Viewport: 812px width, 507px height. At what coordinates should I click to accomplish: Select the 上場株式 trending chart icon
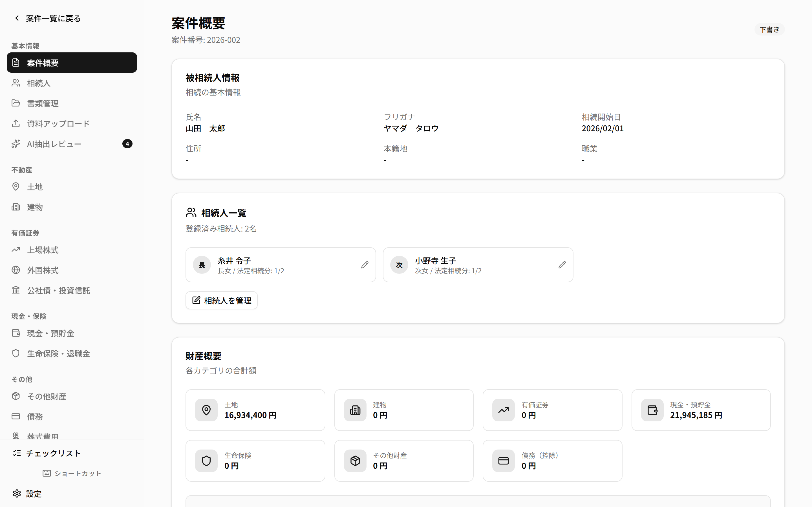coord(16,250)
